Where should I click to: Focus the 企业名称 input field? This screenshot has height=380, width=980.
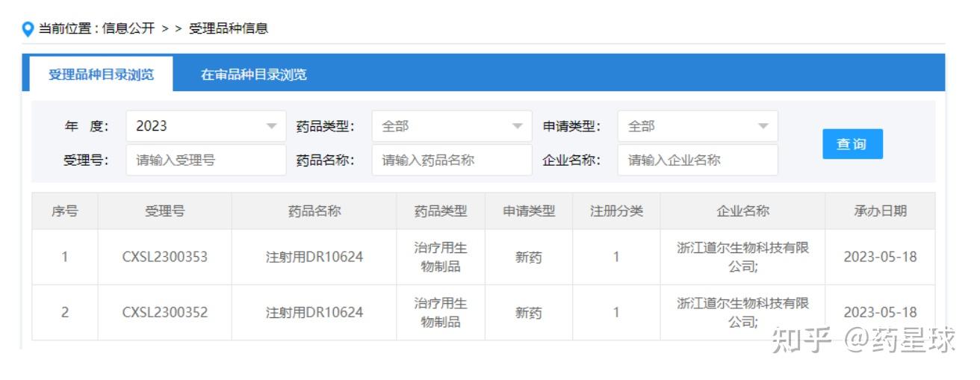coord(698,160)
